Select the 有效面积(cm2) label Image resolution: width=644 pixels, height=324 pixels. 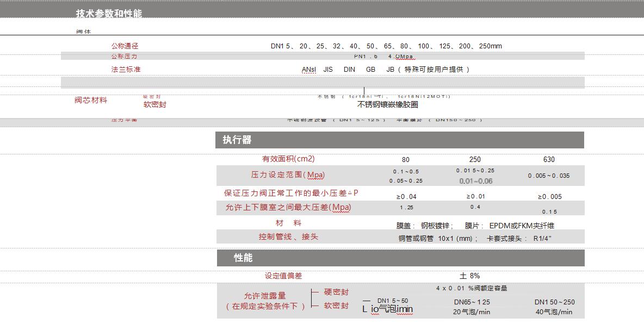pyautogui.click(x=288, y=159)
